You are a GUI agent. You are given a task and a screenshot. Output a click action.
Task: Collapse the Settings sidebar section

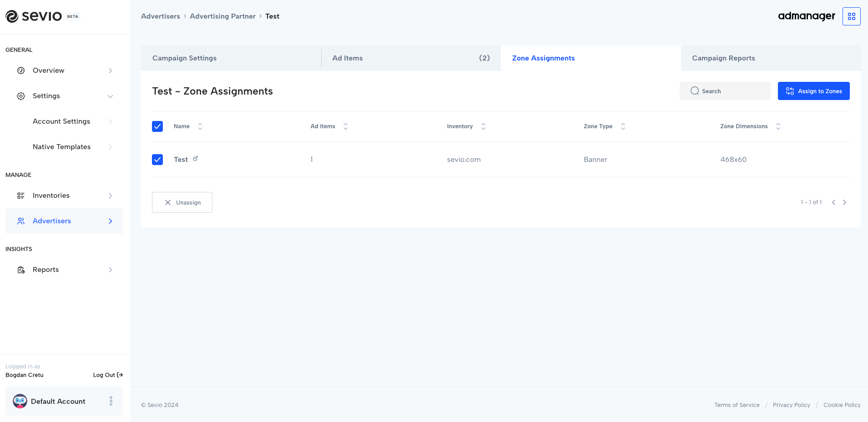pyautogui.click(x=110, y=96)
